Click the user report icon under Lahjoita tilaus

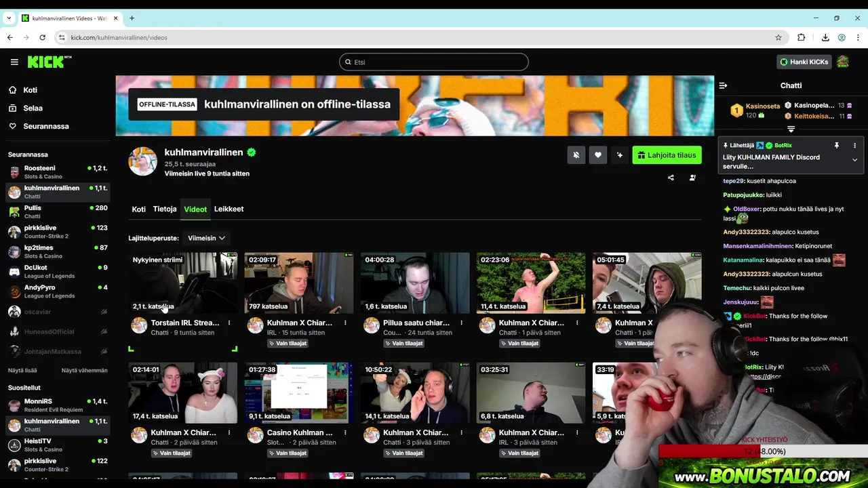click(x=692, y=178)
